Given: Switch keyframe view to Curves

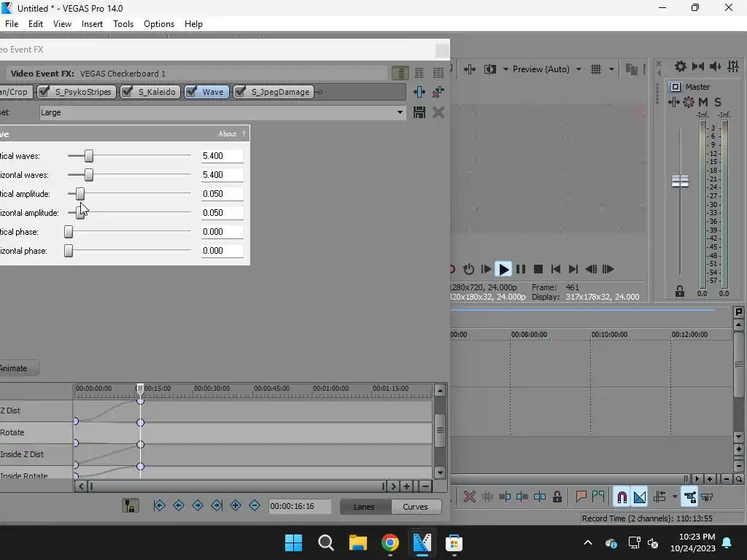Looking at the screenshot, I should point(415,507).
